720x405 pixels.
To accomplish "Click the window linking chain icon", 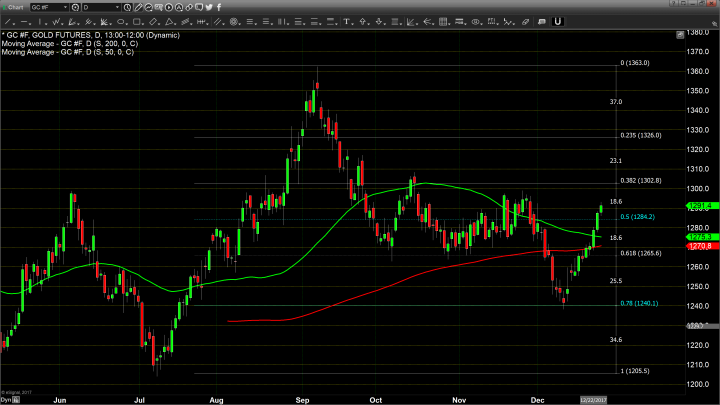I will pyautogui.click(x=189, y=7).
